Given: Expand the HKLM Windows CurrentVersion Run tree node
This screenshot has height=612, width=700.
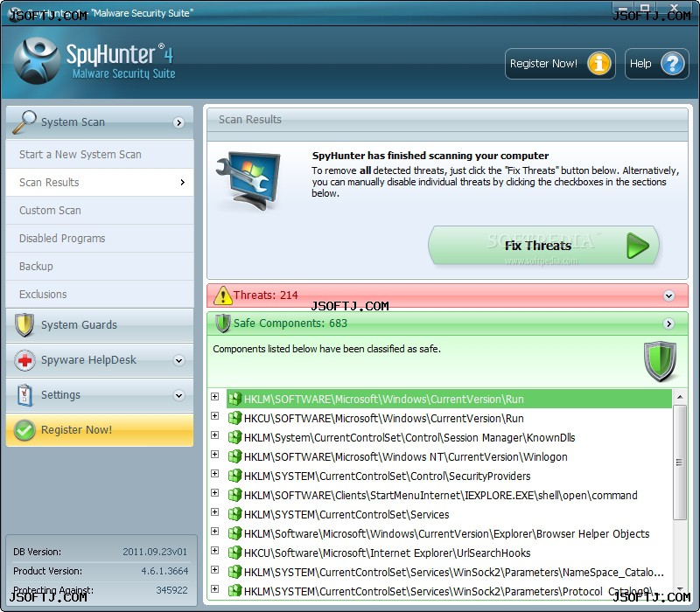Looking at the screenshot, I should (x=215, y=397).
